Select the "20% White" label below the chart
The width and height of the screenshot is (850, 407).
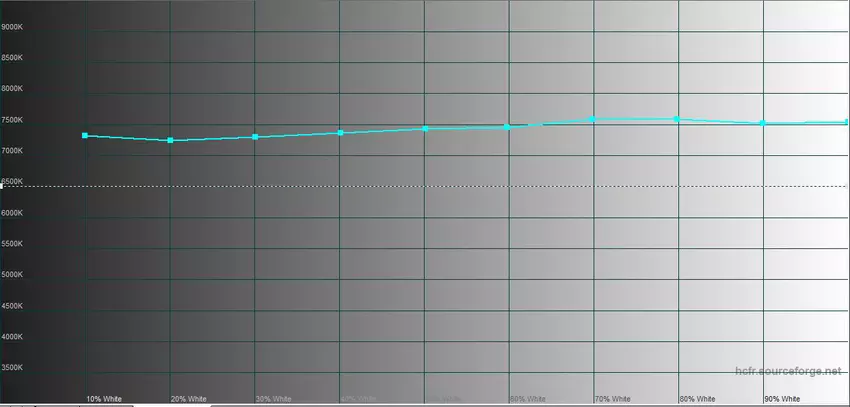coord(189,399)
